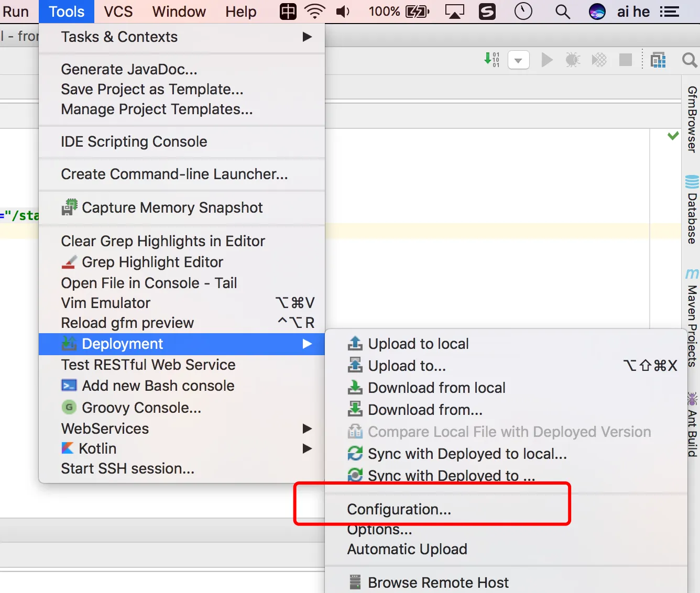Click the Search Everywhere magnifier icon
Image resolution: width=700 pixels, height=593 pixels.
pos(689,60)
